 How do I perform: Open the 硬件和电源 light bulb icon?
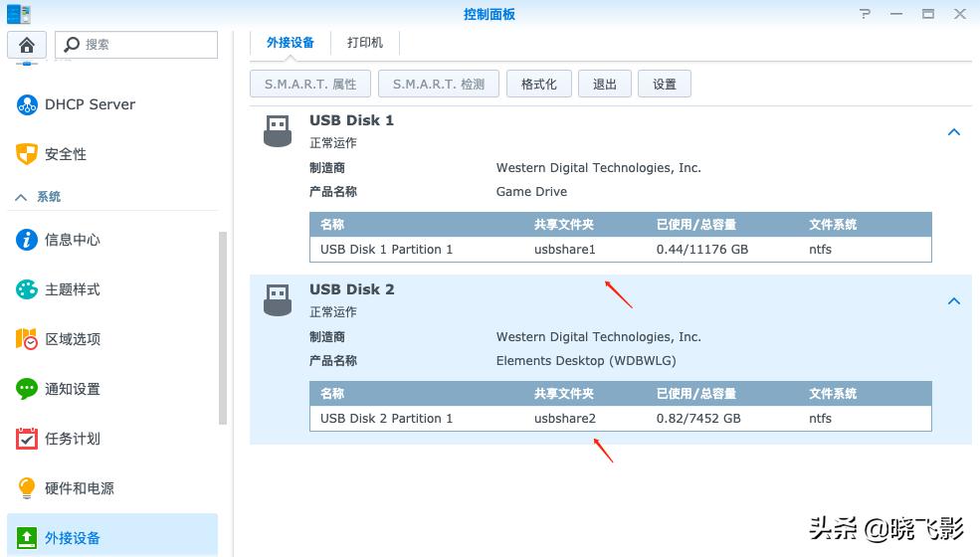pos(27,488)
